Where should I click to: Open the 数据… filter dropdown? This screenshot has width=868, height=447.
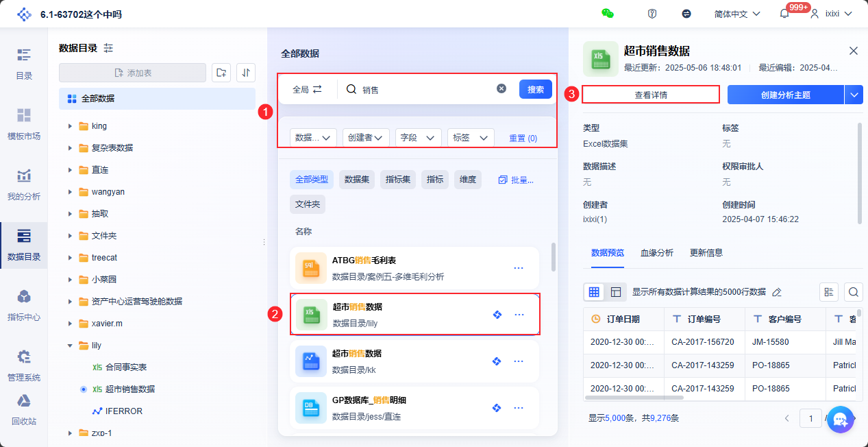point(313,138)
